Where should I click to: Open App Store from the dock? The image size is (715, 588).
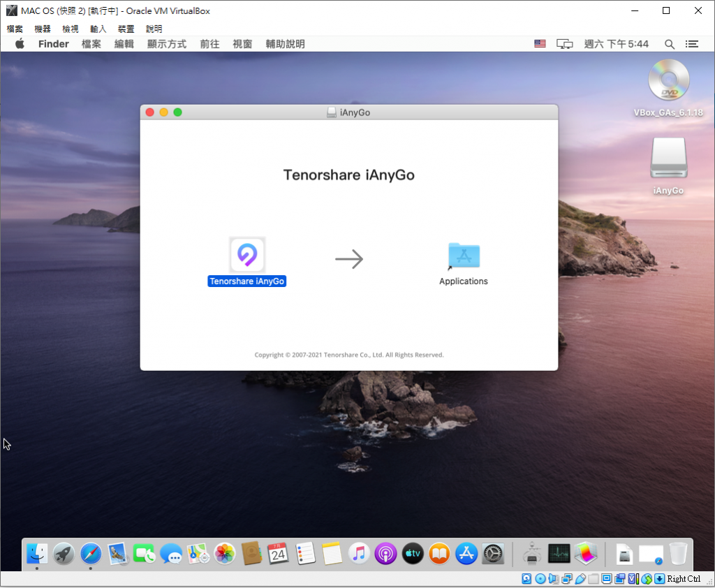pos(466,554)
